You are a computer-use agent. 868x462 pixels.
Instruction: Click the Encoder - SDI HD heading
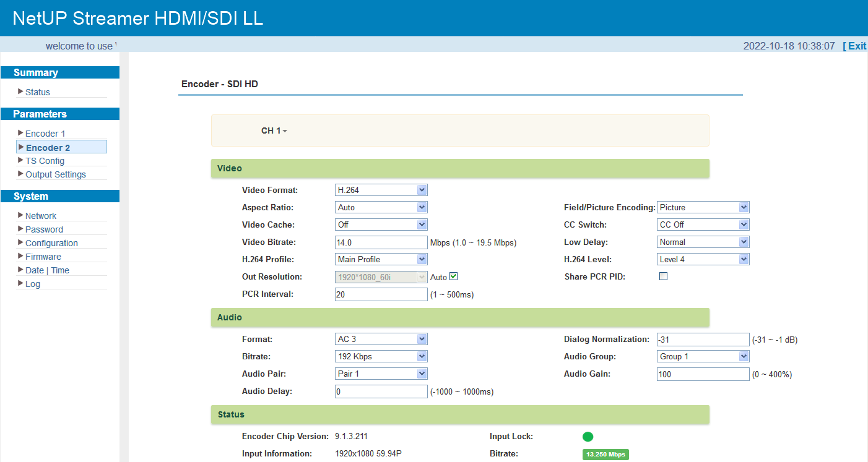pos(220,83)
